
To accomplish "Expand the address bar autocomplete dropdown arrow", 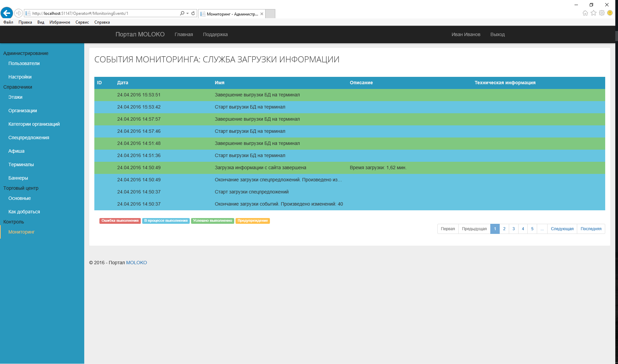I will 187,13.
